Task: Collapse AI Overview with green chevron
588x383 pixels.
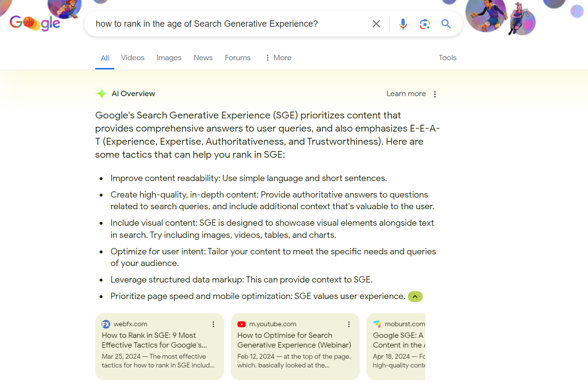Action: 415,297
